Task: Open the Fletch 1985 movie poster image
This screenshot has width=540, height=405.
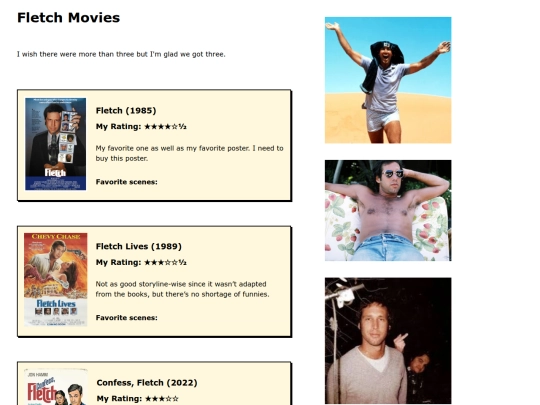Action: (x=55, y=144)
